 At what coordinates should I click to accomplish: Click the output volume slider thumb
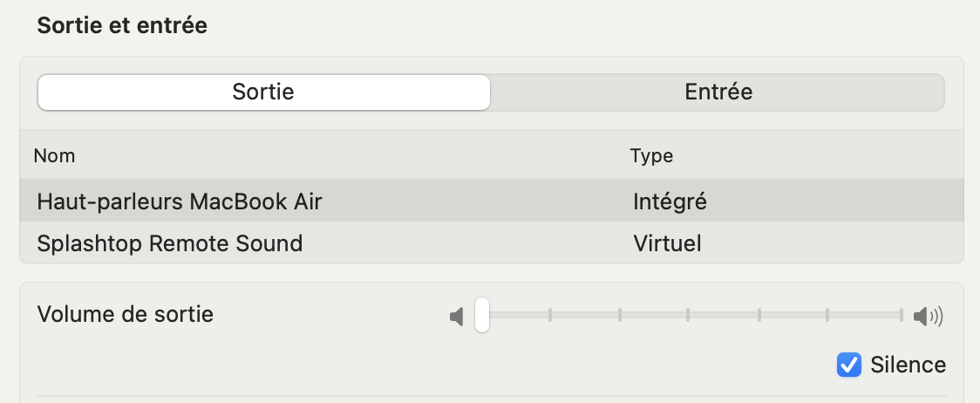pos(482,315)
